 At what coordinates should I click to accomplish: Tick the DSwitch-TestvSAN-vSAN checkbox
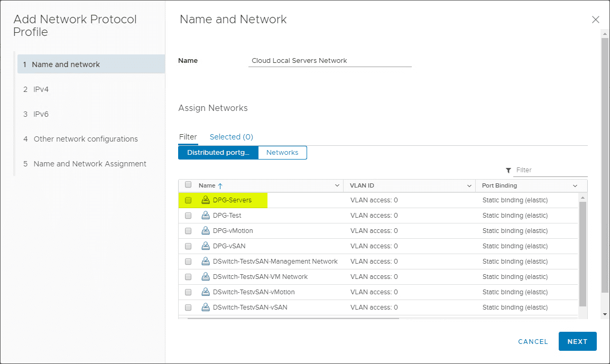(188, 307)
